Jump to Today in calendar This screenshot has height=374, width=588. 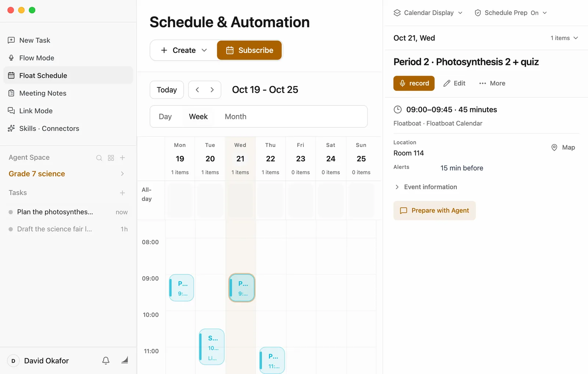[x=167, y=90]
